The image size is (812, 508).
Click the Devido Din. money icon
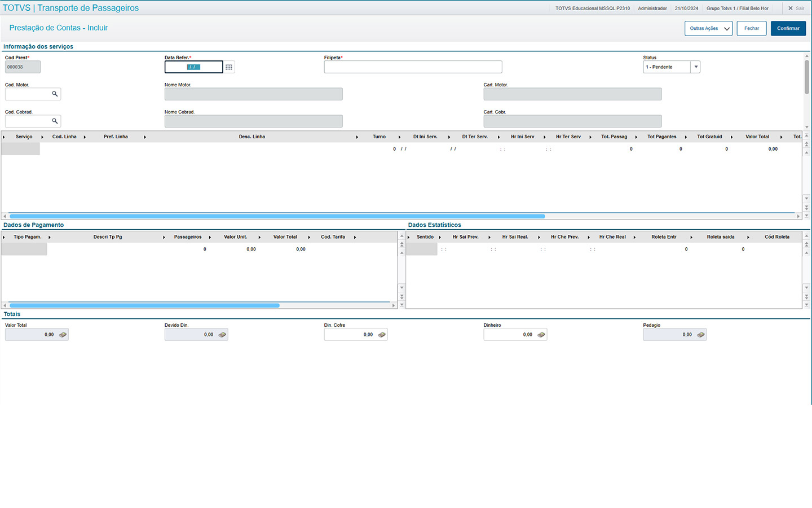(222, 335)
